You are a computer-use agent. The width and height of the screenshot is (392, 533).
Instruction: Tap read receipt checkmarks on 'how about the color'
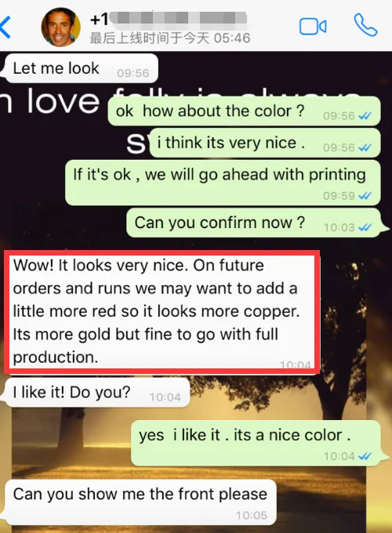point(365,116)
